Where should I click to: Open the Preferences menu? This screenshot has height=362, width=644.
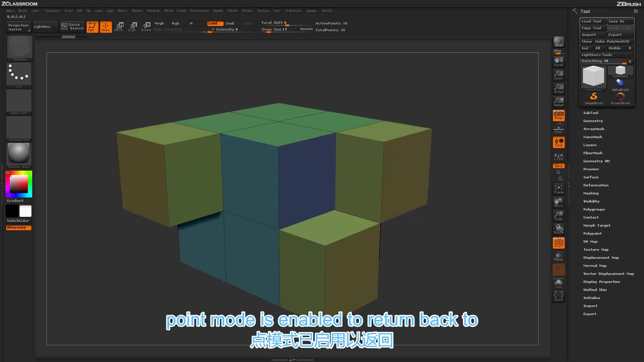pyautogui.click(x=199, y=10)
